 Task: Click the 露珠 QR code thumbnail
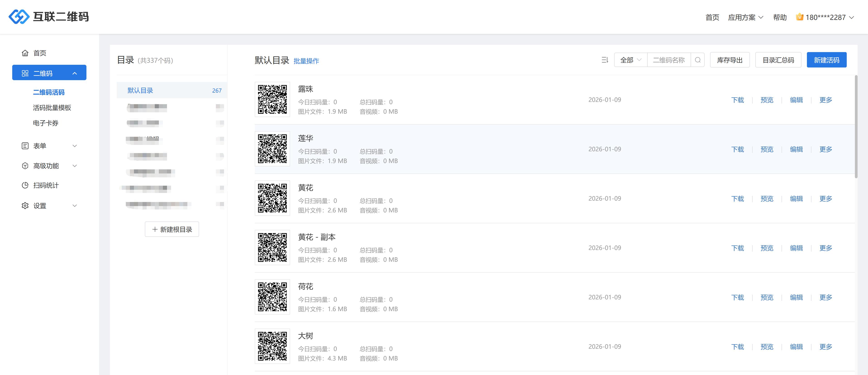pyautogui.click(x=272, y=99)
